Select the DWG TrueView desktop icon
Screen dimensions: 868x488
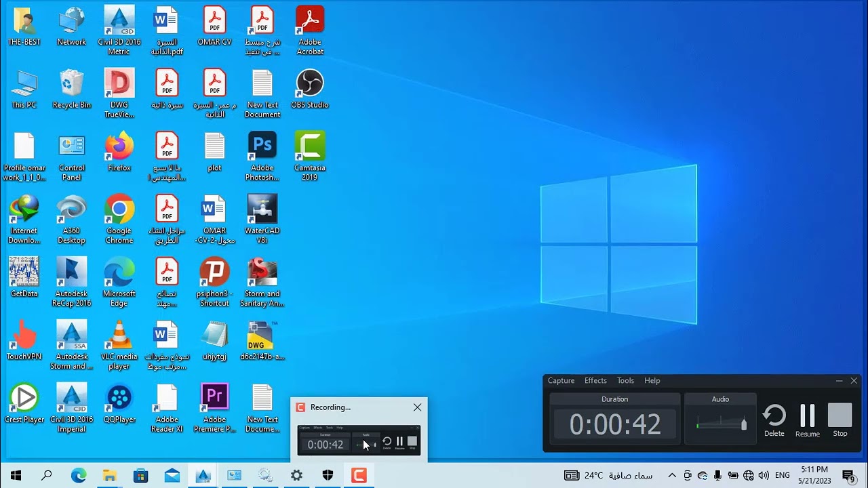click(x=119, y=94)
